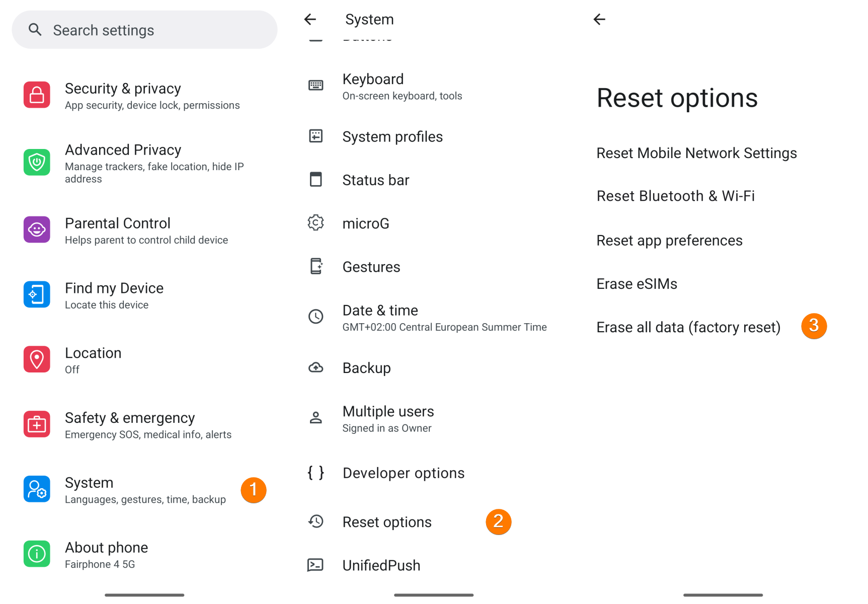Click the Backup cloud icon
868x604 pixels.
(x=315, y=367)
